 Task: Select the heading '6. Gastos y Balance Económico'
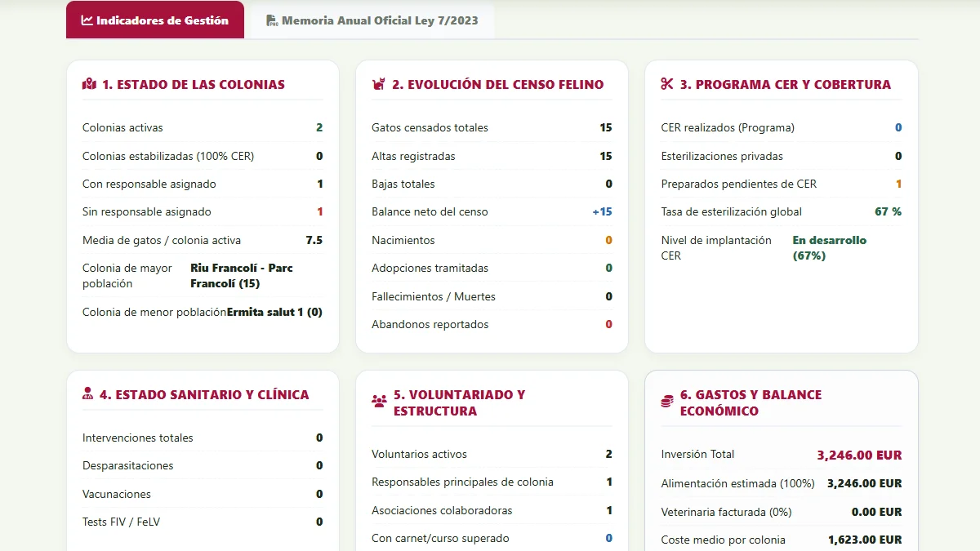[751, 402]
